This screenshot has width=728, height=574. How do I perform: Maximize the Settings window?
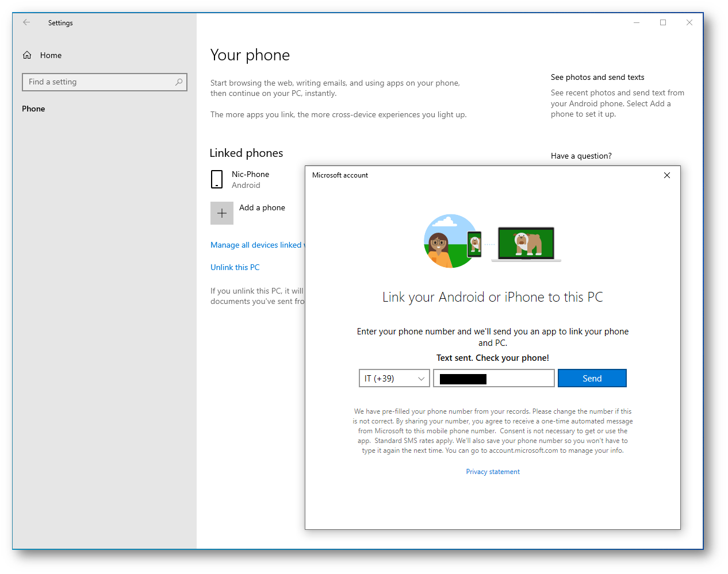663,22
